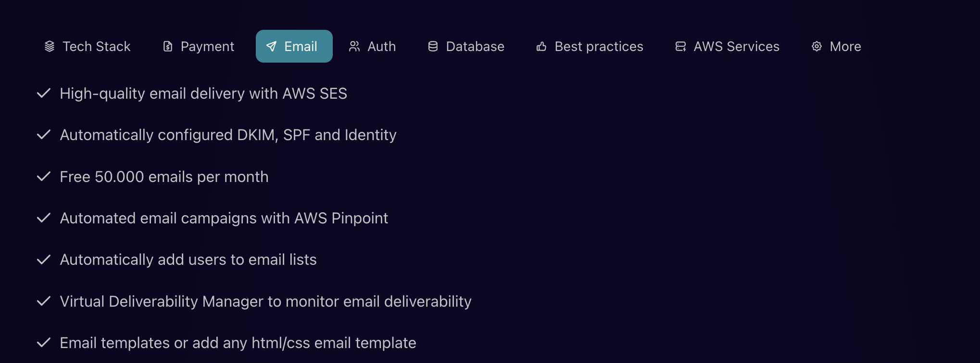Open the Payment tab
Screen dimensions: 980x363
coord(207,46)
